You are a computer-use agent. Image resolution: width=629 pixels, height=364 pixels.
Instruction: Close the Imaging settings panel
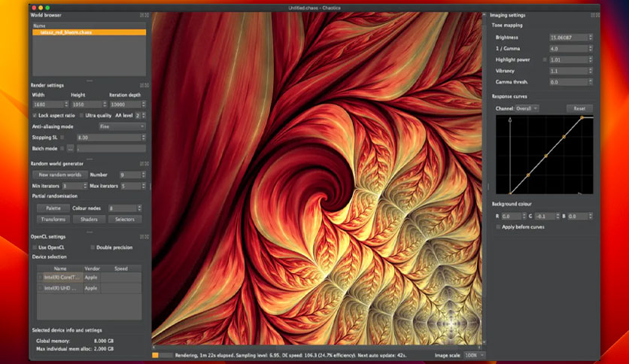pos(597,15)
